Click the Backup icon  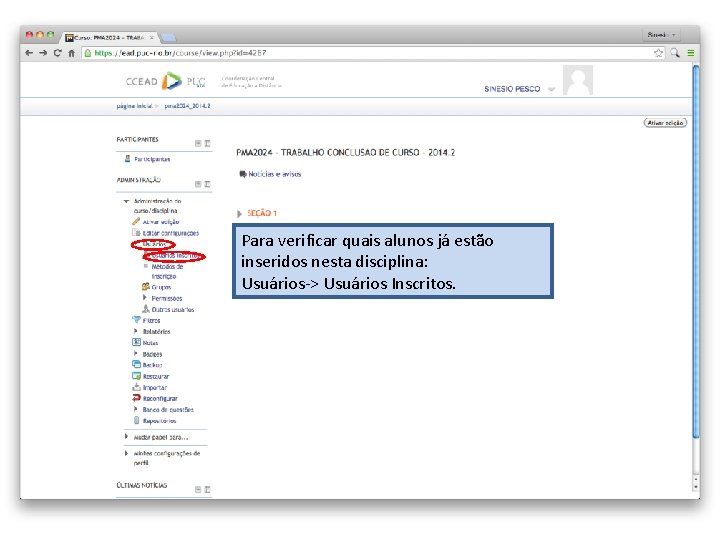point(136,364)
